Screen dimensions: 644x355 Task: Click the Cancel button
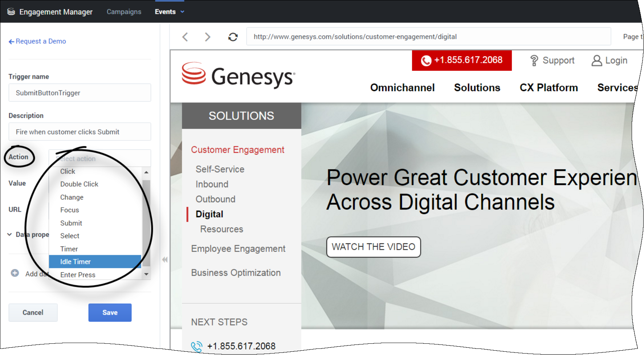point(33,313)
